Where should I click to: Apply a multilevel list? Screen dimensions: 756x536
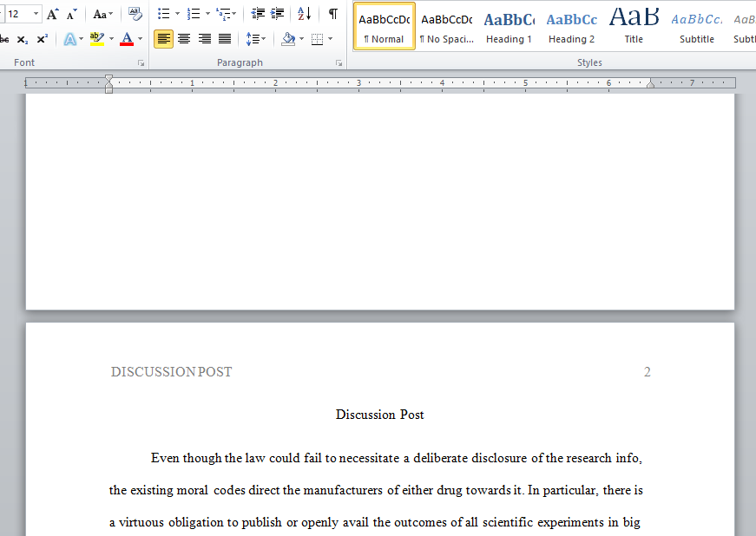pyautogui.click(x=222, y=14)
